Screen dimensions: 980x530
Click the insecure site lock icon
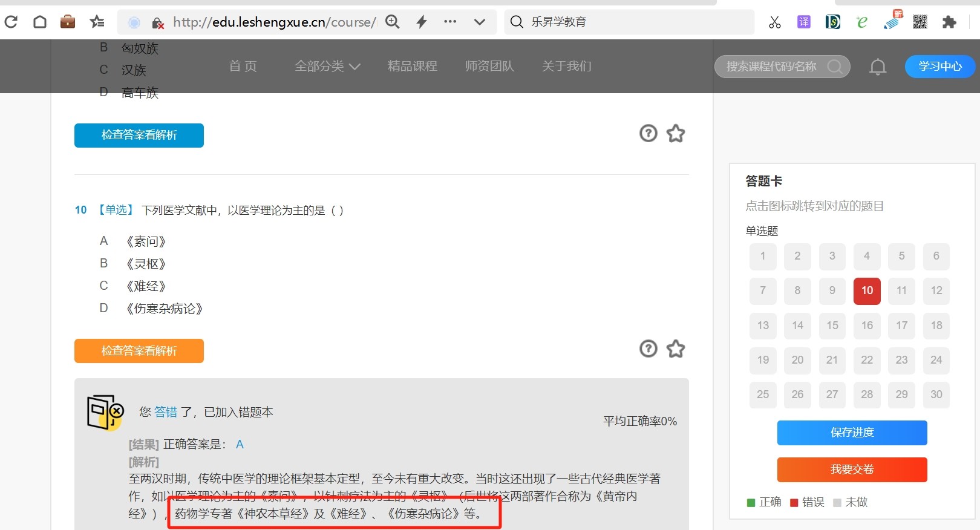pyautogui.click(x=158, y=23)
